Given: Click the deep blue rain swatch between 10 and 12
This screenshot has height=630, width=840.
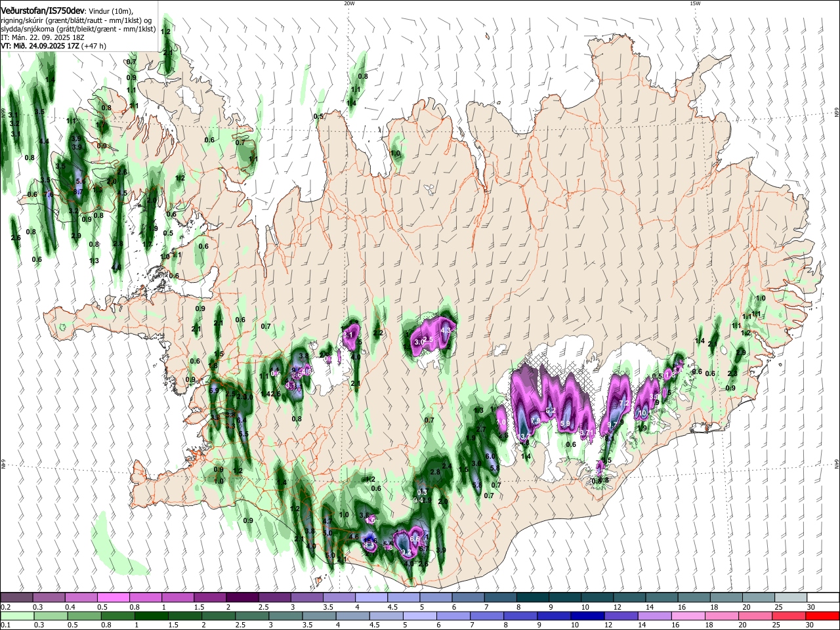Looking at the screenshot, I should click(x=589, y=616).
